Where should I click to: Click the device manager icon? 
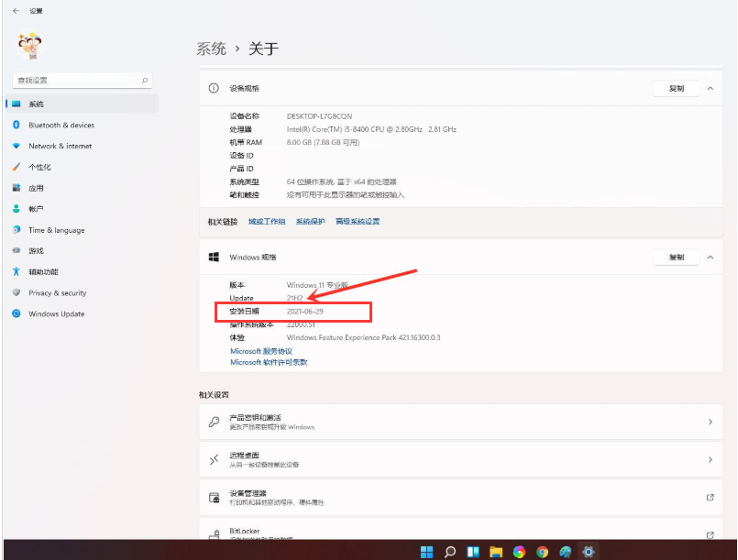click(215, 498)
